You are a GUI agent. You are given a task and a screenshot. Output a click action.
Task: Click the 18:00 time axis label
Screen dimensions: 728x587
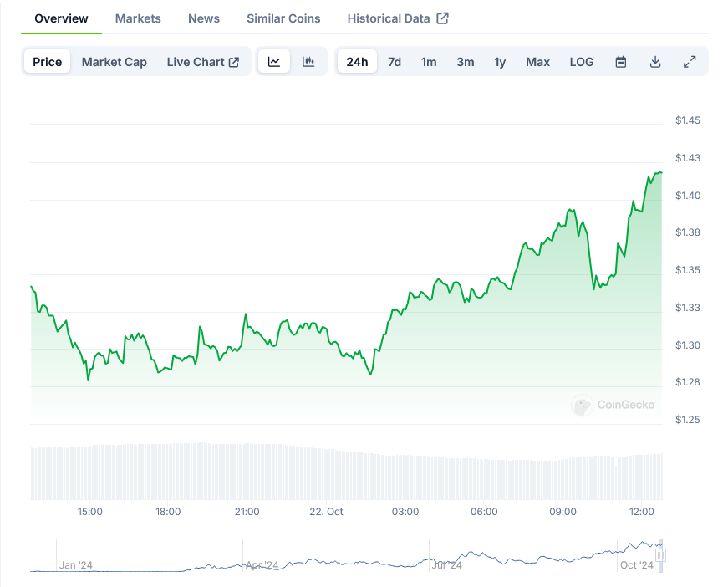point(168,511)
